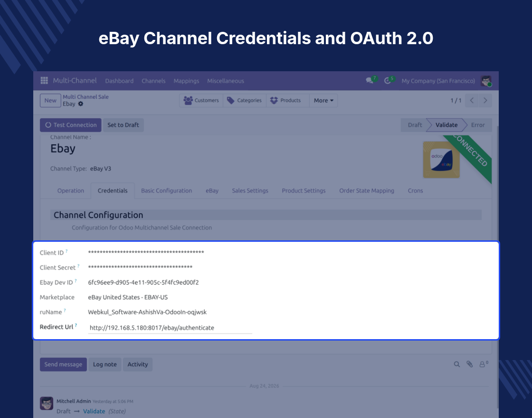Click Mitchell Admin's avatar in the log
This screenshot has height=418, width=532.
point(47,403)
